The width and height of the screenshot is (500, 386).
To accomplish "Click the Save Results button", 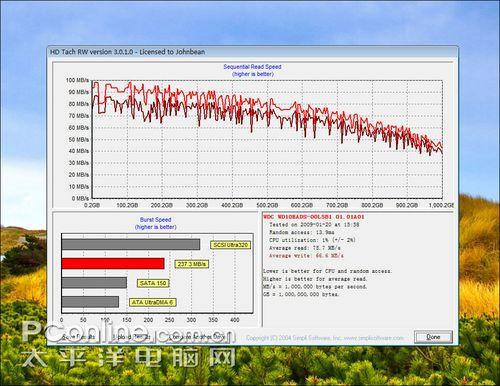I will pos(78,337).
